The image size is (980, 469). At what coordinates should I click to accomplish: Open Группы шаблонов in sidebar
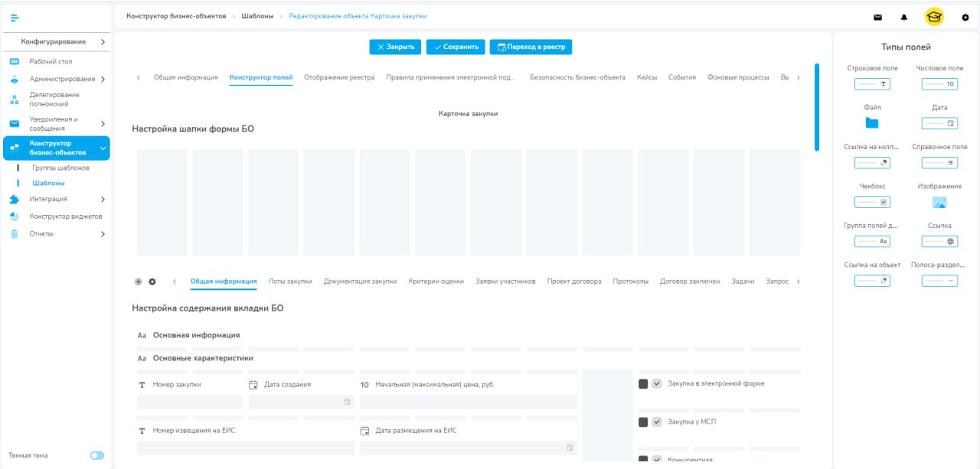[x=60, y=168]
